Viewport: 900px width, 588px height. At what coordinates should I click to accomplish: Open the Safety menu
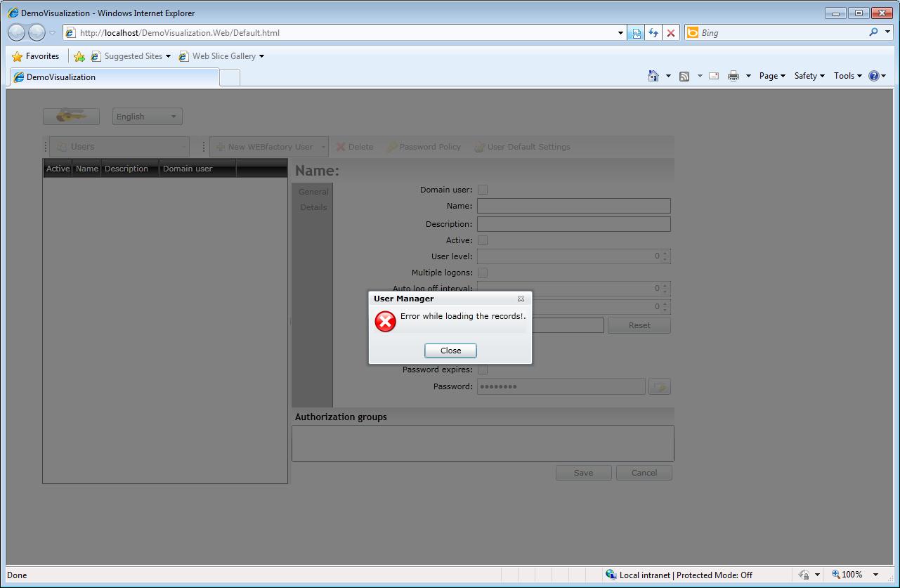pyautogui.click(x=809, y=76)
